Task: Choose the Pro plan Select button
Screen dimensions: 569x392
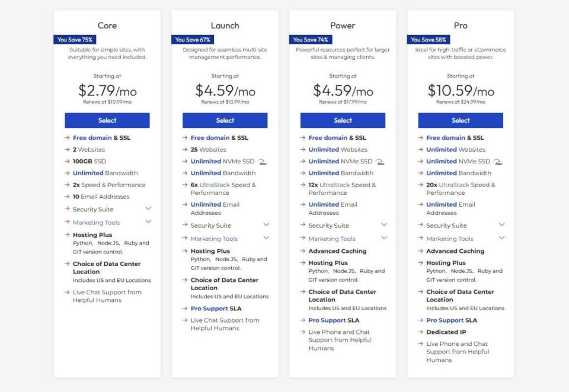Action: point(461,120)
